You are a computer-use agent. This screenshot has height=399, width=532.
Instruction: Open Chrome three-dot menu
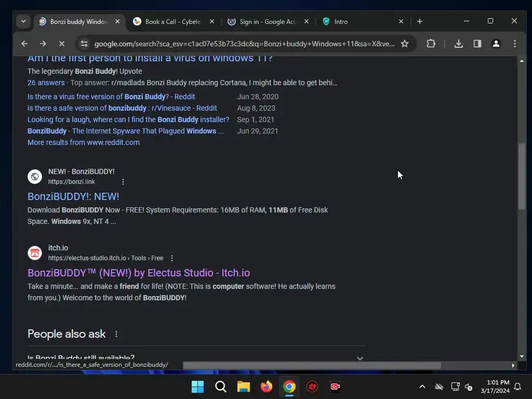(515, 44)
